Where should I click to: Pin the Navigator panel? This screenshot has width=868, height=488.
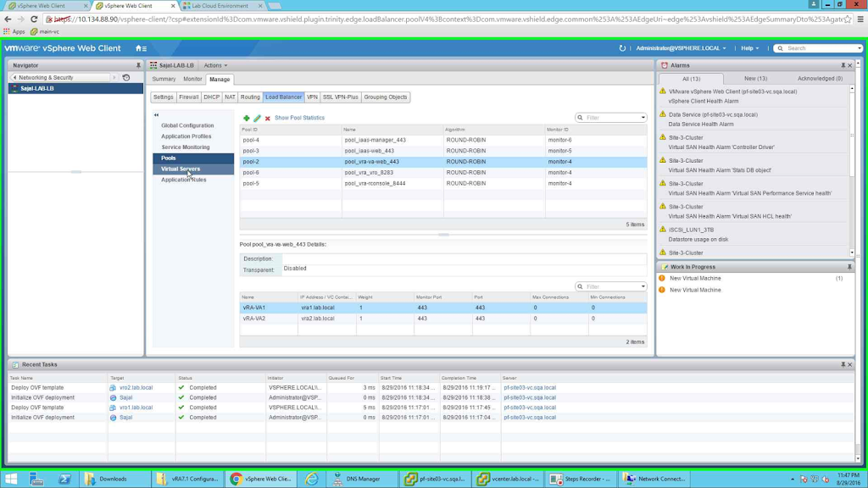point(138,65)
